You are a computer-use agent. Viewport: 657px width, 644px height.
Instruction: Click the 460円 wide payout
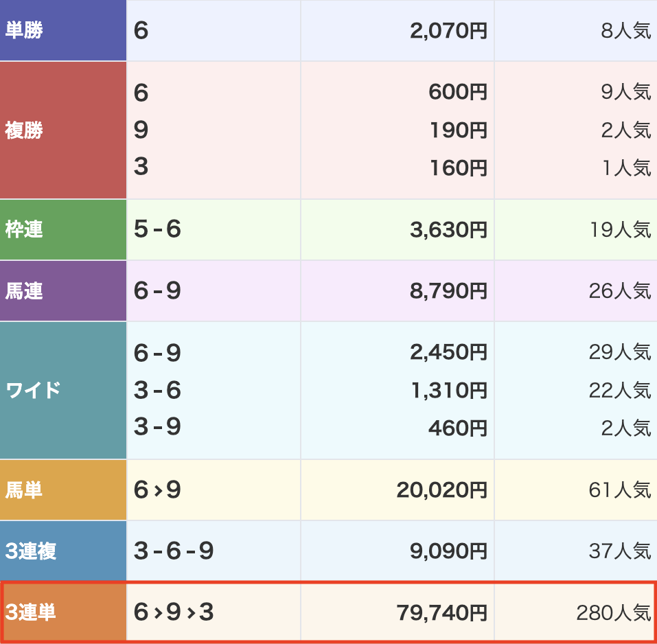coord(457,428)
